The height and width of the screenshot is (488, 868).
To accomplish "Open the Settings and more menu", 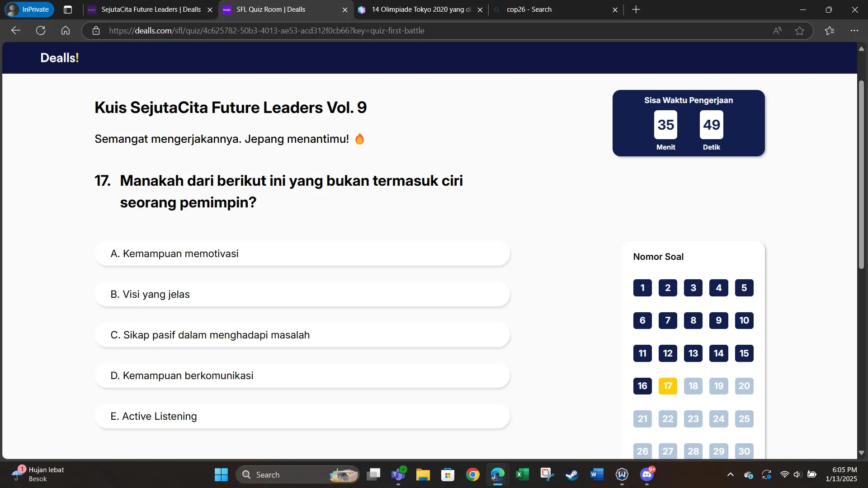I will click(x=854, y=30).
